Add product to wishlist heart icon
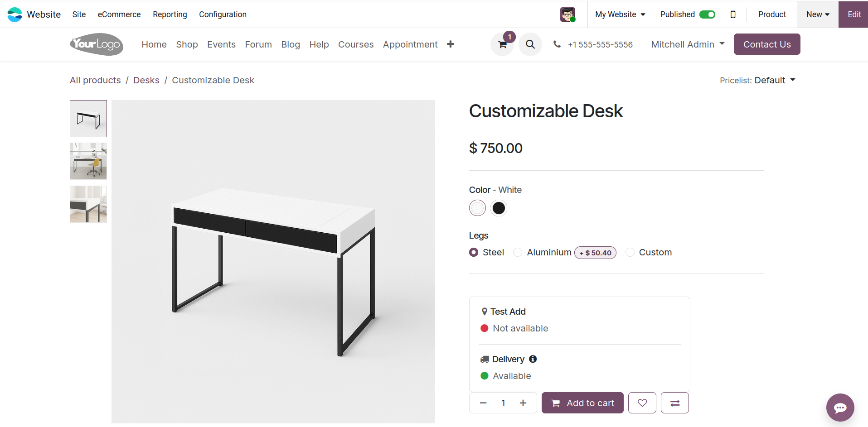868x427 pixels. pyautogui.click(x=642, y=403)
